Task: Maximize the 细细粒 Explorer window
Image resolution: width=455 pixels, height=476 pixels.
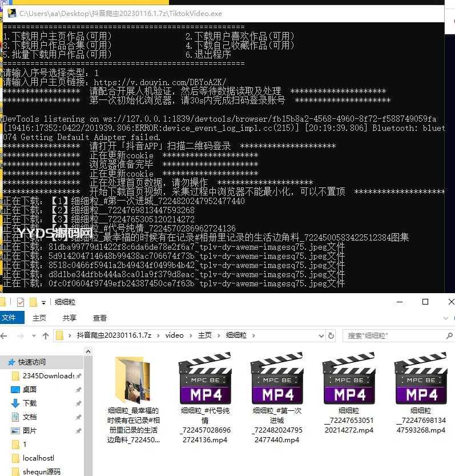Action: tap(425, 302)
